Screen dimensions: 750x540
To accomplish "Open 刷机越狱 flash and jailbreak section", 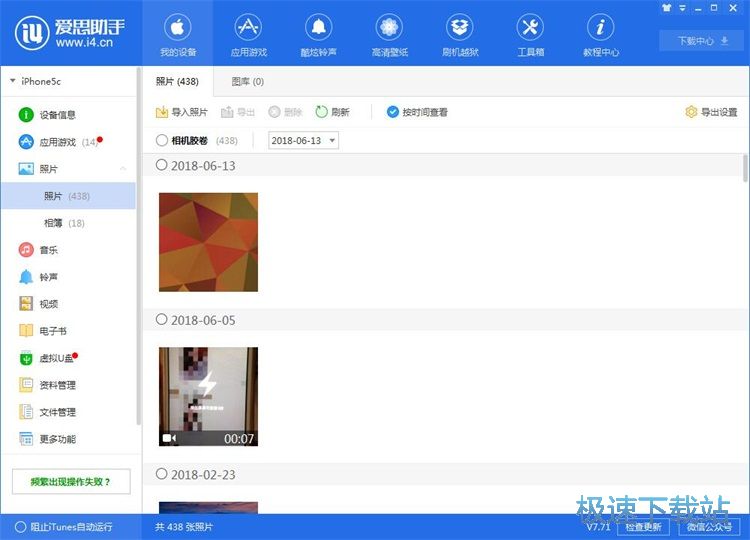I will tap(460, 34).
